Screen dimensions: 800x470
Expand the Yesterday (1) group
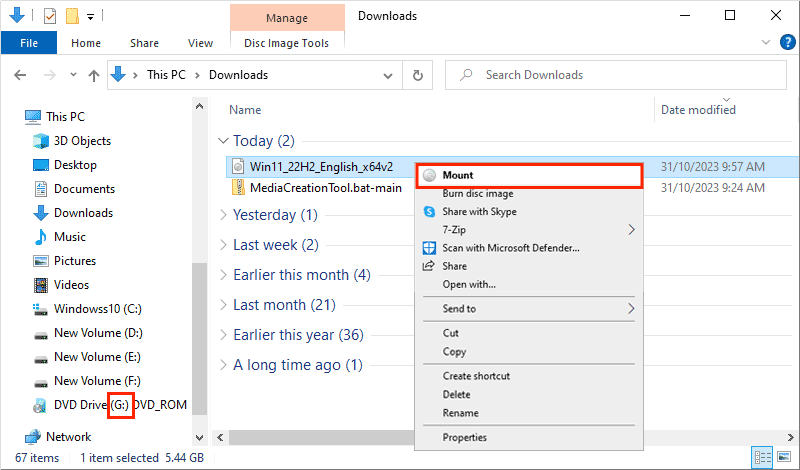(x=223, y=215)
